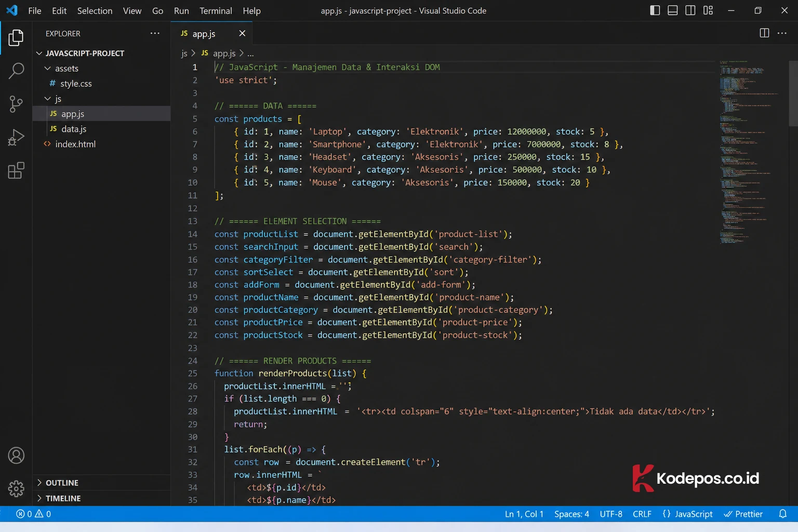Change file encoding UTF-8
The width and height of the screenshot is (798, 532).
coord(611,514)
